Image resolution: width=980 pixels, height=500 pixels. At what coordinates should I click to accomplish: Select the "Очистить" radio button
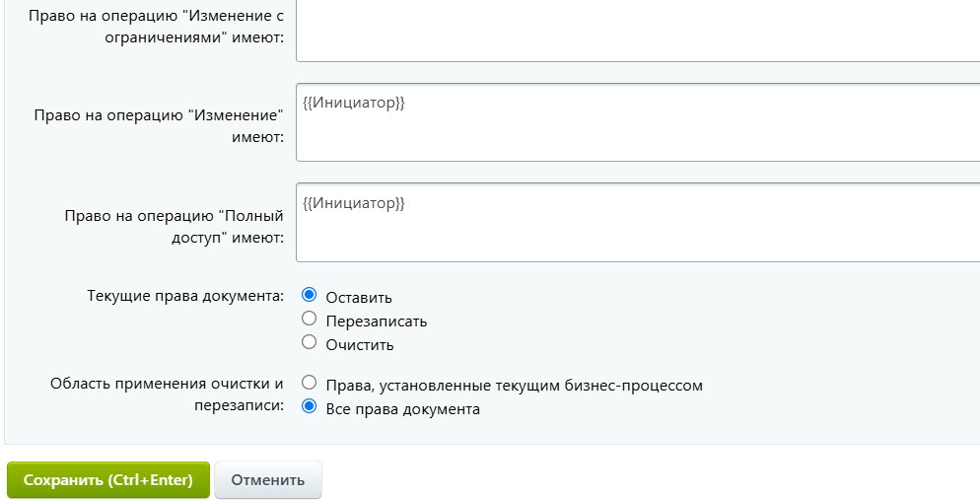pyautogui.click(x=310, y=342)
